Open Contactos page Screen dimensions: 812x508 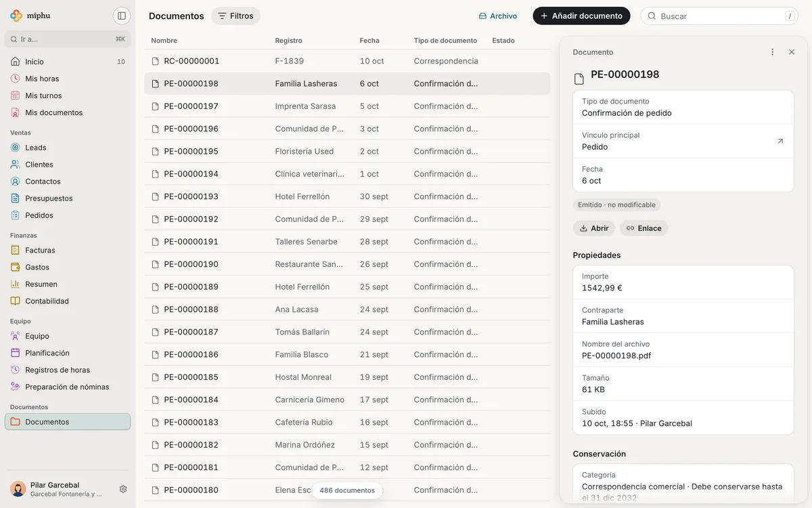tap(68, 182)
